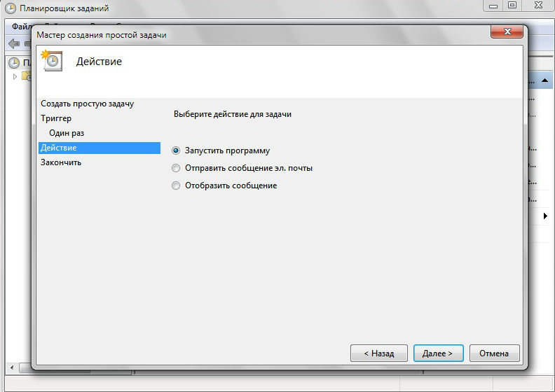Go to "Создать простую задачу" step

87,104
